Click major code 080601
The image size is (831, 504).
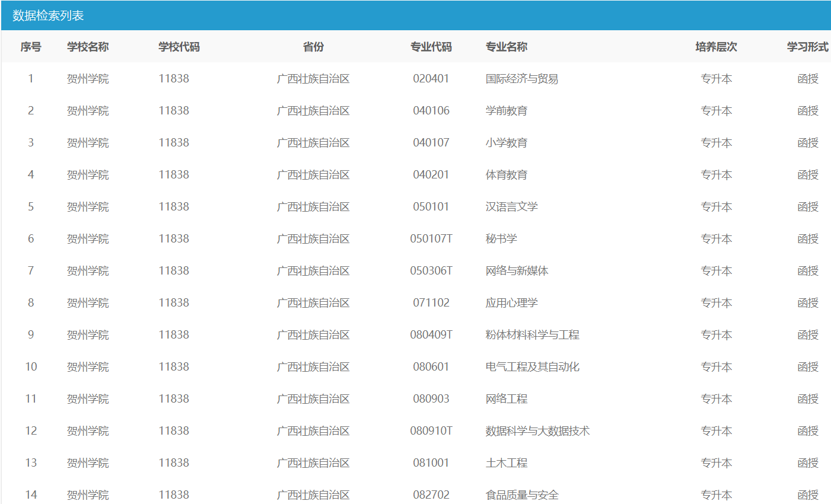(x=431, y=367)
